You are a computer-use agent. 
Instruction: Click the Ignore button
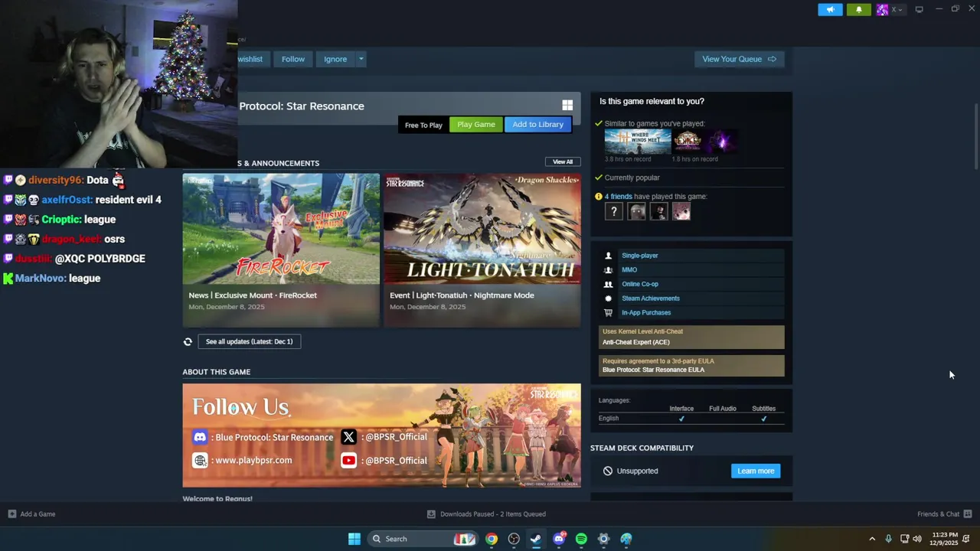pos(335,59)
